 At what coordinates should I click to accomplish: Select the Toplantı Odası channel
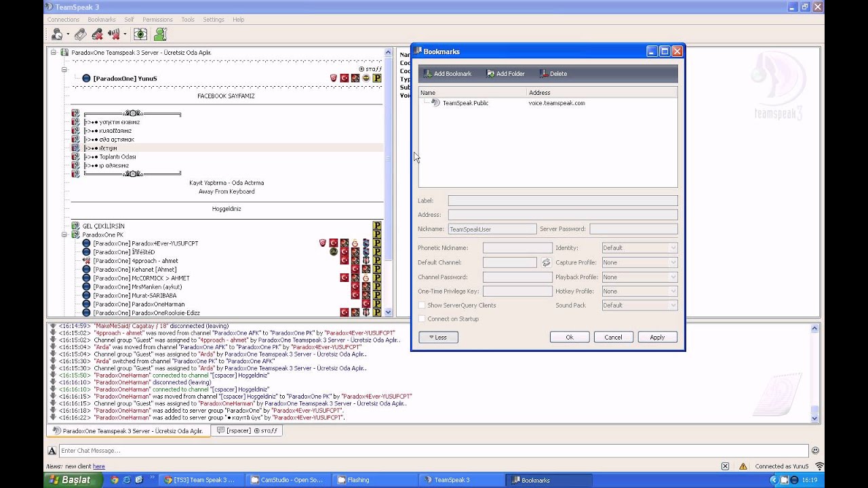[x=118, y=157]
